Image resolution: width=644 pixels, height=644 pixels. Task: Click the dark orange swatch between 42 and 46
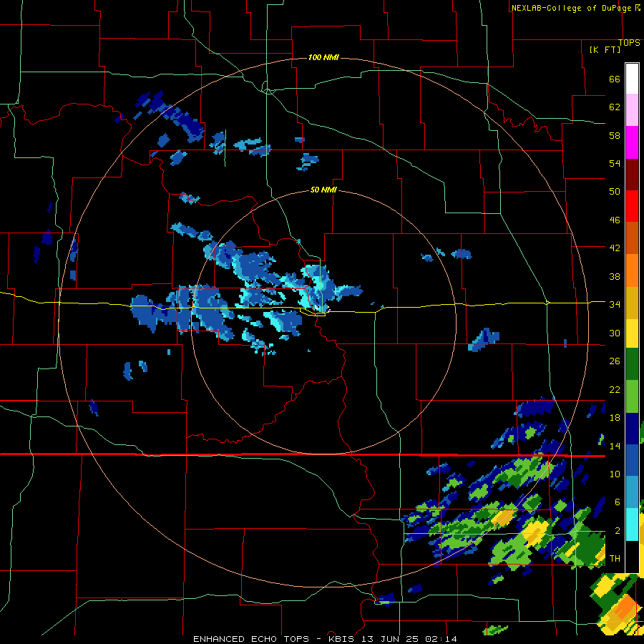[x=632, y=238]
